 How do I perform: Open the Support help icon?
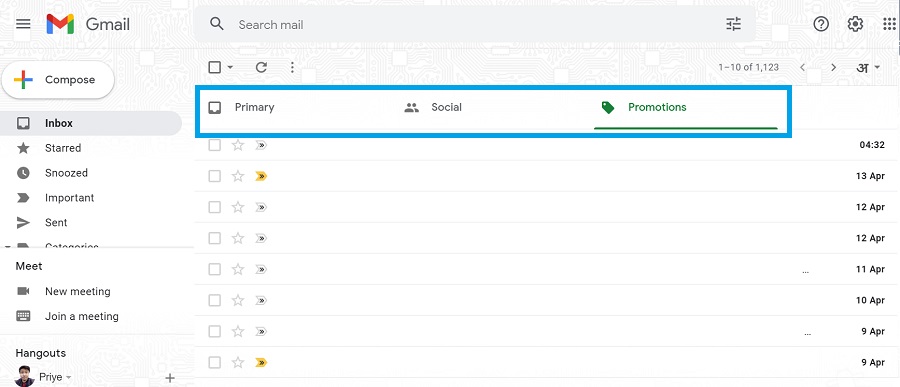[x=821, y=24]
